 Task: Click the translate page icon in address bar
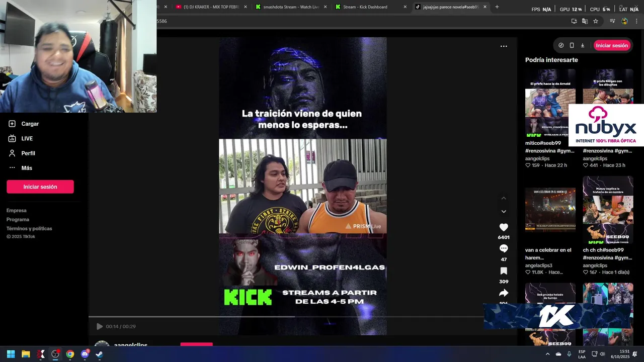[x=585, y=21]
